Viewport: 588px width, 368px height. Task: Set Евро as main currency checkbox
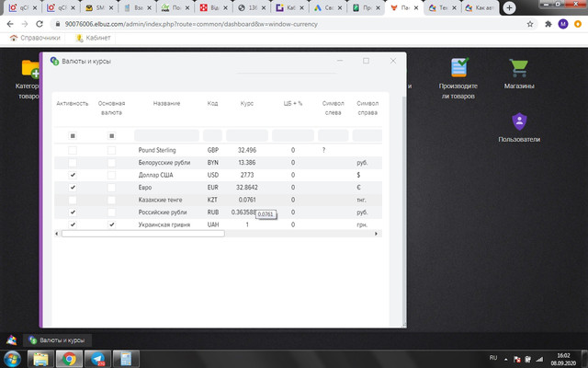111,188
